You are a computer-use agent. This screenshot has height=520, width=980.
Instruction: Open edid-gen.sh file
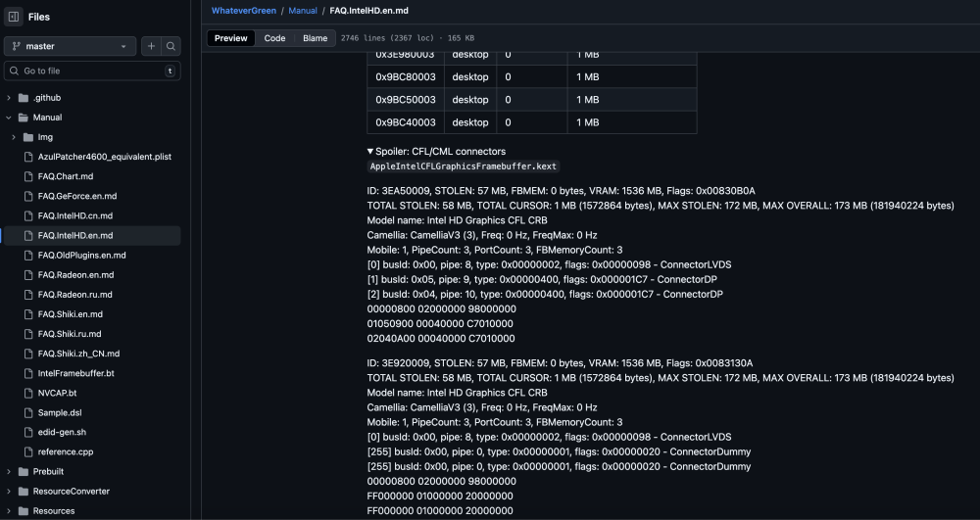[x=62, y=432]
